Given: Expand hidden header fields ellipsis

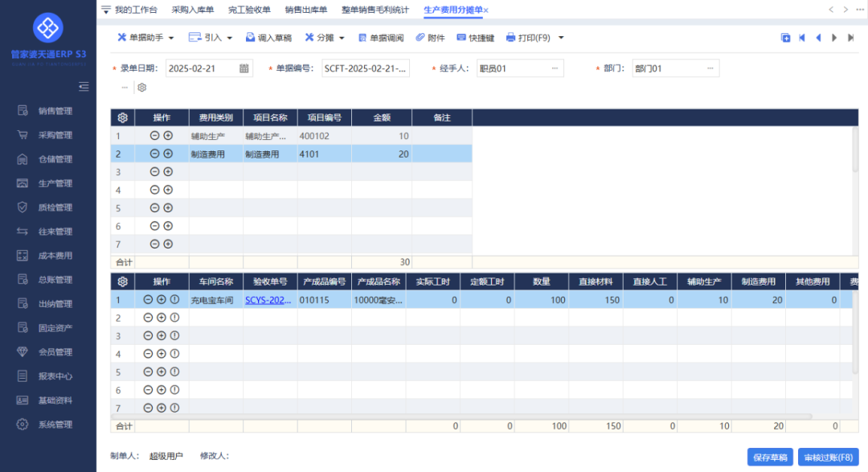Looking at the screenshot, I should pos(125,88).
